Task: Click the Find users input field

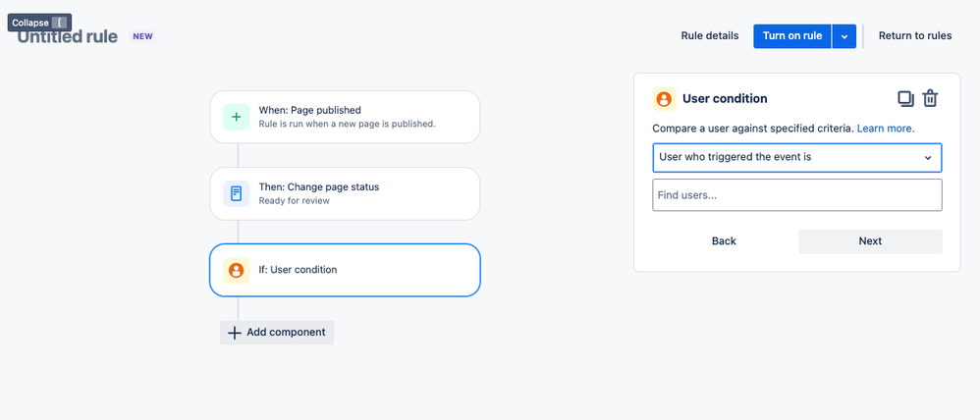Action: (x=796, y=195)
